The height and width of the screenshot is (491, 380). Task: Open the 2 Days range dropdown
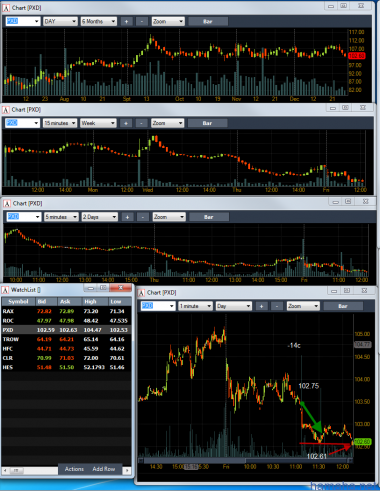[100, 217]
